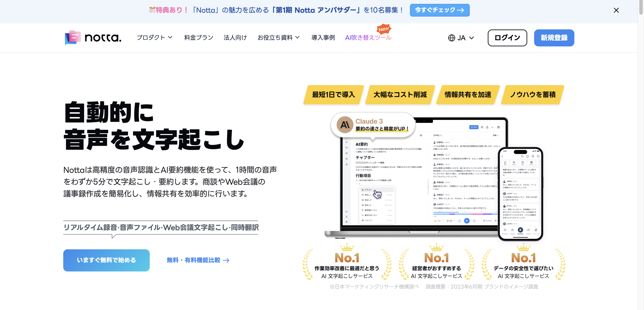Click the 今すぐチェック banner button
The height and width of the screenshot is (310, 644).
pyautogui.click(x=440, y=10)
